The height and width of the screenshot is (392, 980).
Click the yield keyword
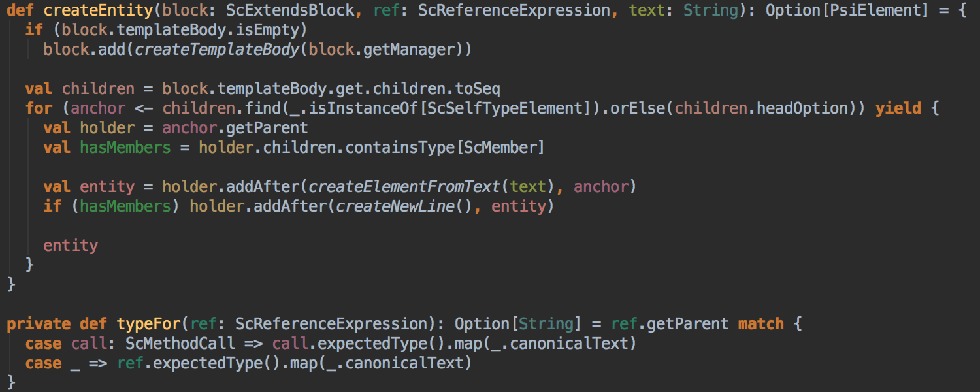pos(898,108)
